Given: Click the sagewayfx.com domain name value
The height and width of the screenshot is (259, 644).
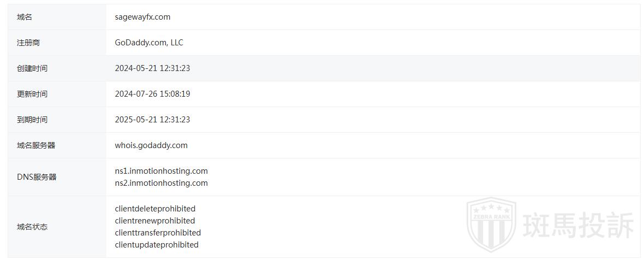Looking at the screenshot, I should (142, 17).
